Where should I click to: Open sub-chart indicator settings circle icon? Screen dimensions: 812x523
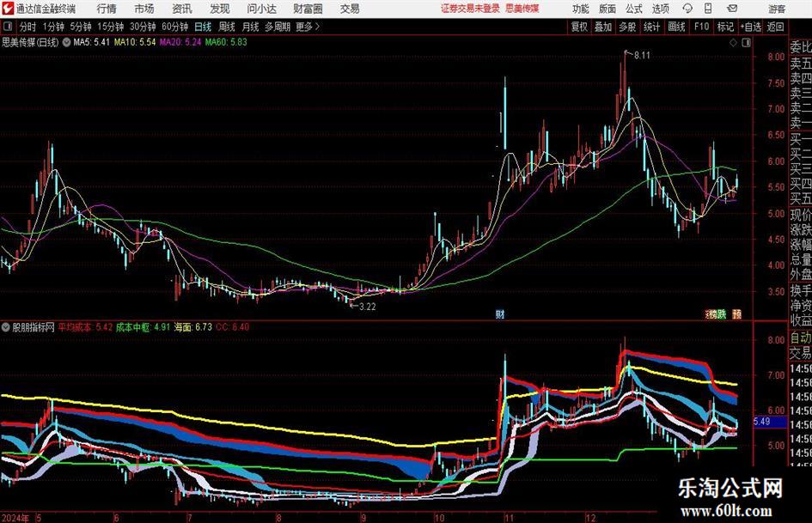(6, 327)
